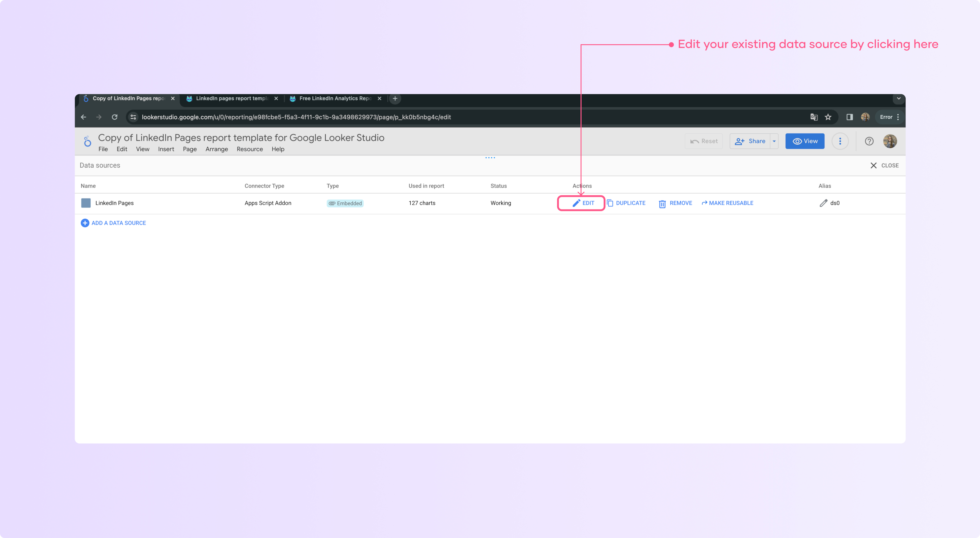The image size is (980, 538).
Task: Open the browser side panel icon
Action: [850, 117]
